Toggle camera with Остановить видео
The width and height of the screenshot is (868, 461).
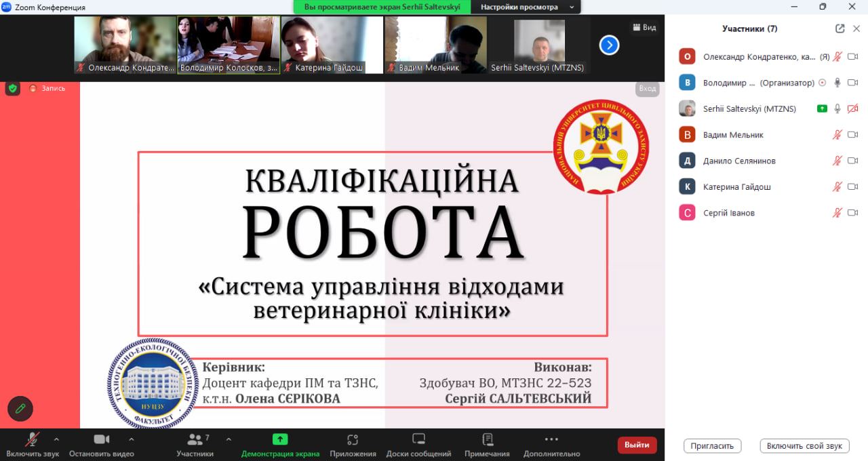[x=102, y=439]
